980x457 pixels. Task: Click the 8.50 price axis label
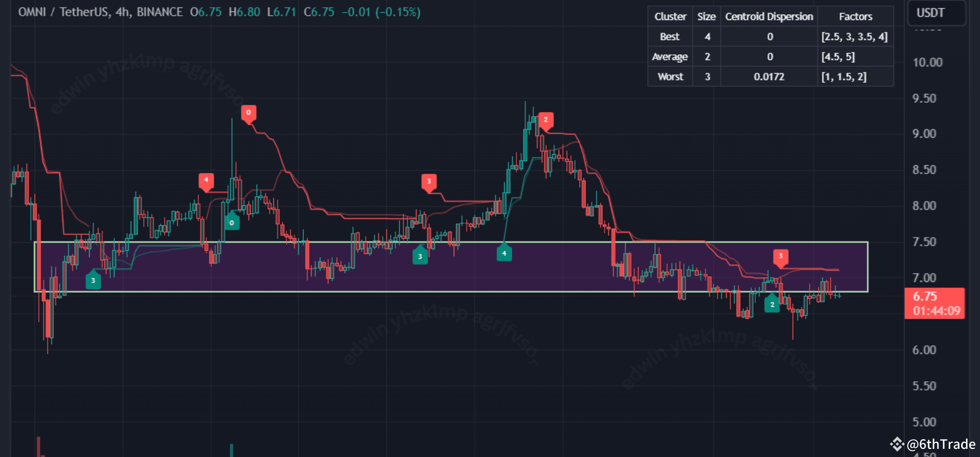pyautogui.click(x=924, y=170)
